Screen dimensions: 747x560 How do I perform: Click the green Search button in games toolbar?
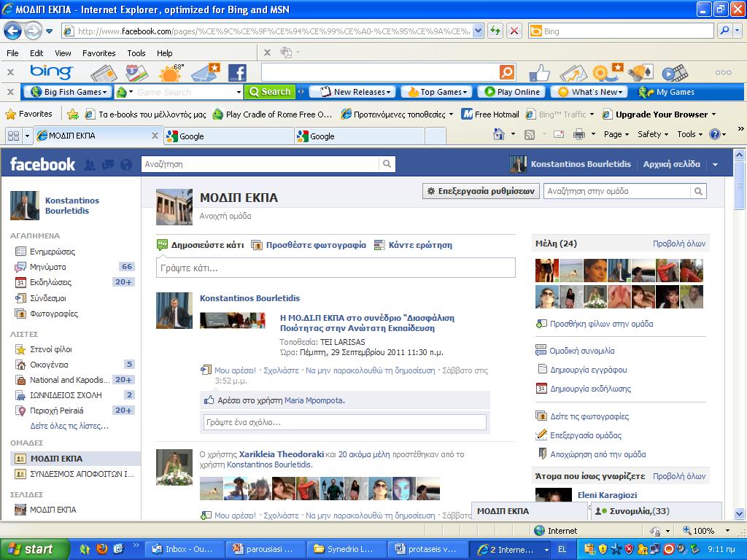click(270, 92)
